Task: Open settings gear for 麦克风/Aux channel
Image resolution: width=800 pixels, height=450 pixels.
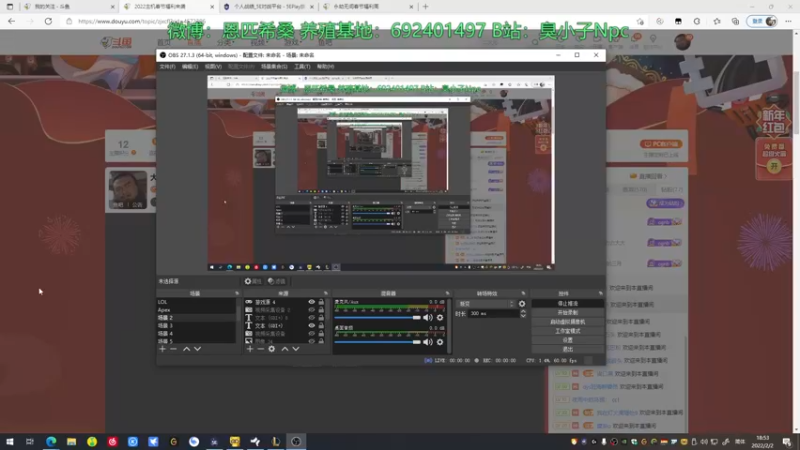Action: coord(440,317)
